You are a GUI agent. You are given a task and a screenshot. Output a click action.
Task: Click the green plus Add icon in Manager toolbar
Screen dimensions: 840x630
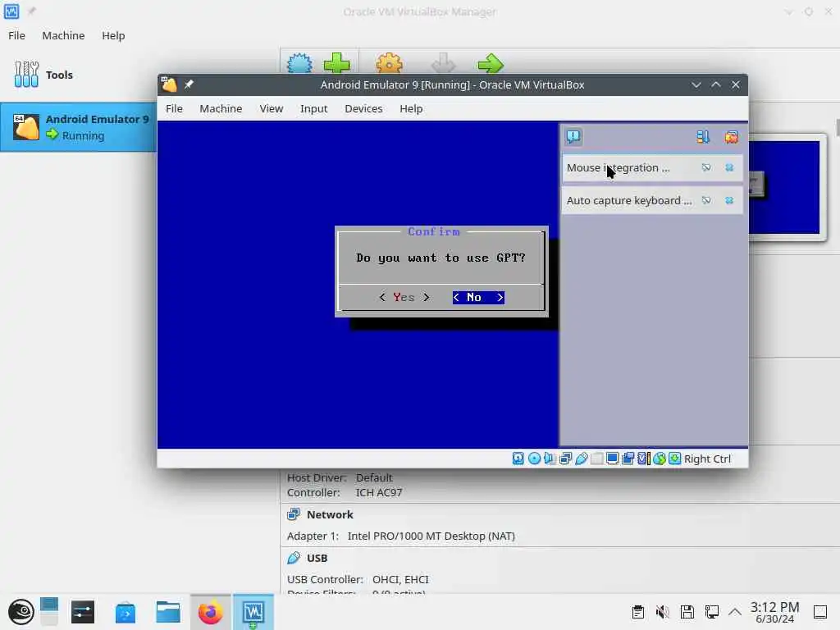pyautogui.click(x=336, y=63)
